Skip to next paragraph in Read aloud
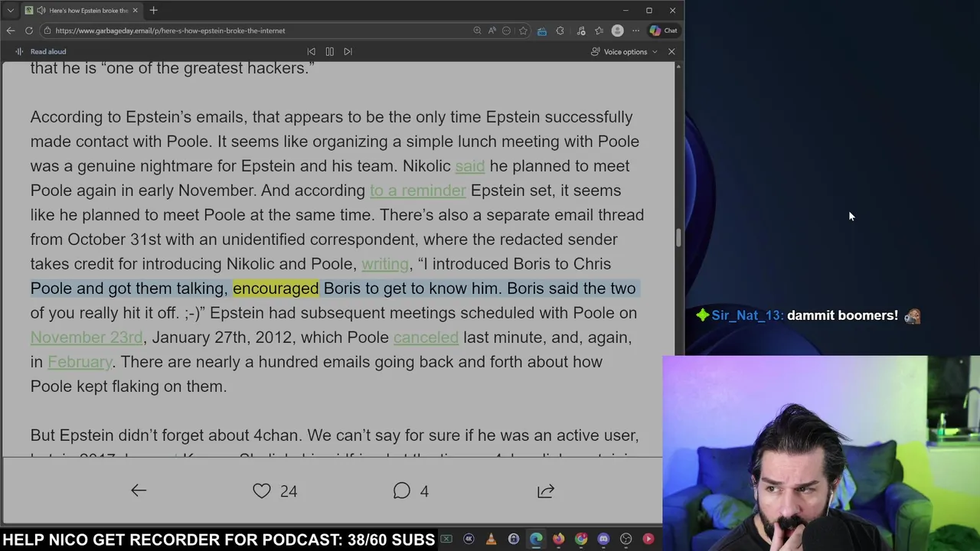 click(x=348, y=51)
